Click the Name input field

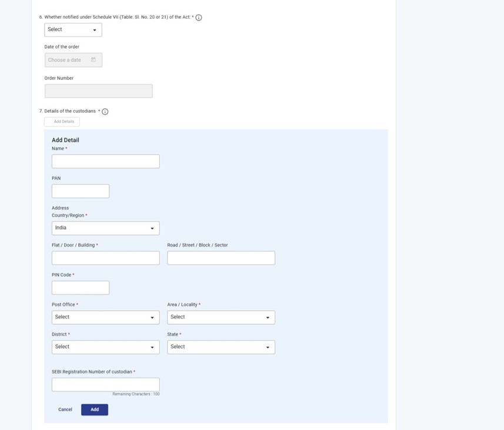coord(105,161)
